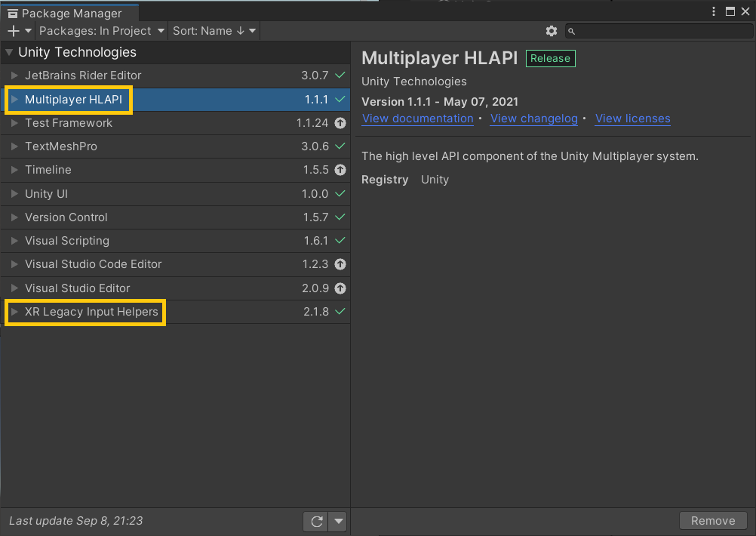Click the update-available icon for Test Framework
Viewport: 756px width, 536px height.
340,123
